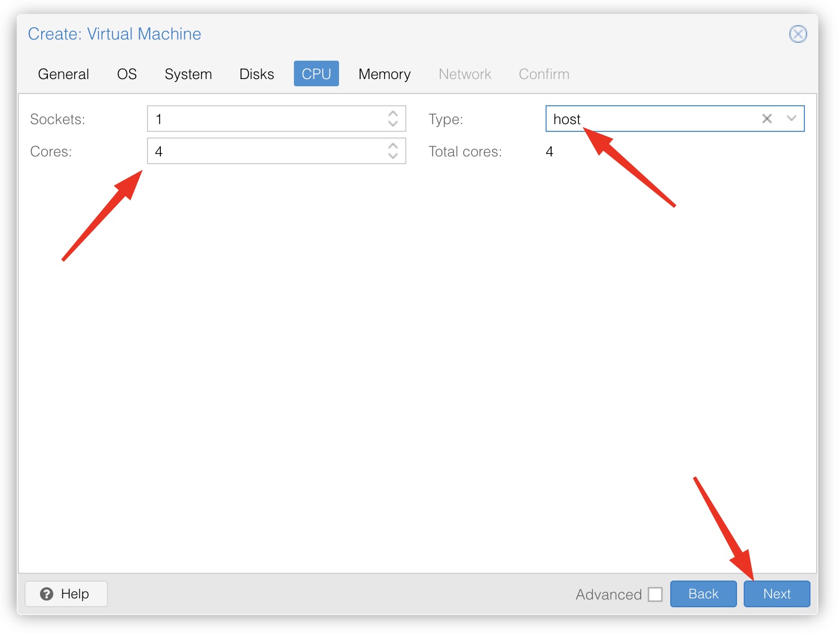Decrease the Cores count by one
Image resolution: width=840 pixels, height=634 pixels.
[392, 156]
